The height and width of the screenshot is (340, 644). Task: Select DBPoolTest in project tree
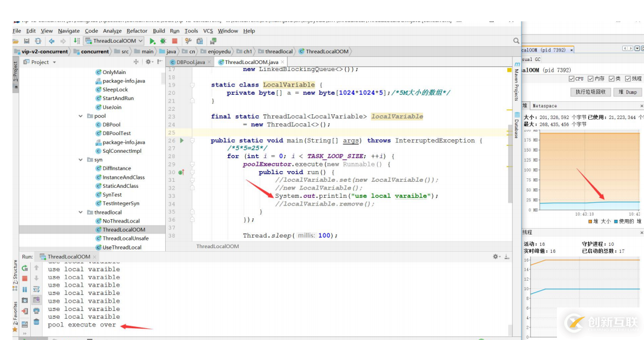click(116, 133)
